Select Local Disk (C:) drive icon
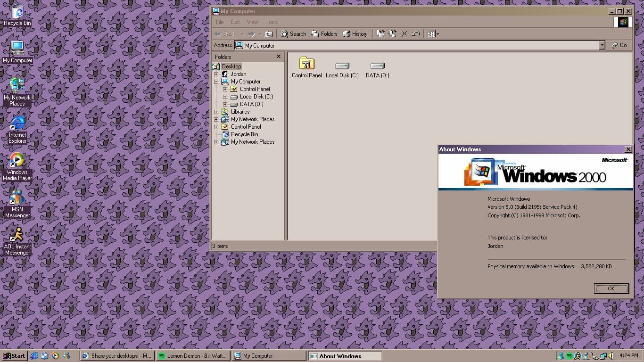644x362 pixels. click(342, 70)
